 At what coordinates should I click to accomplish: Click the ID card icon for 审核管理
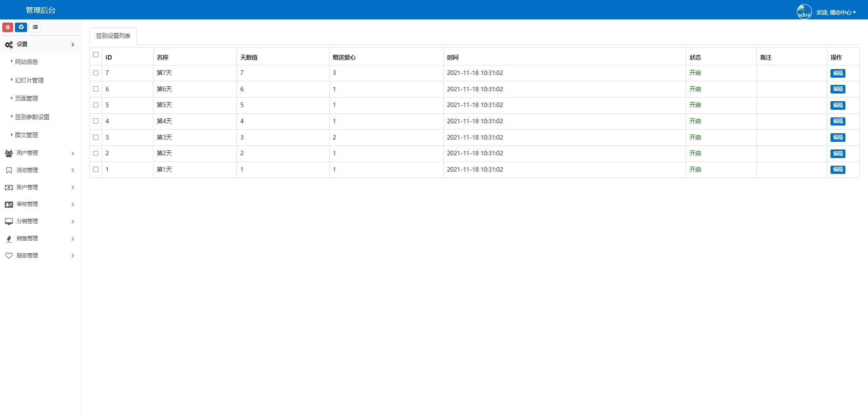pyautogui.click(x=9, y=205)
